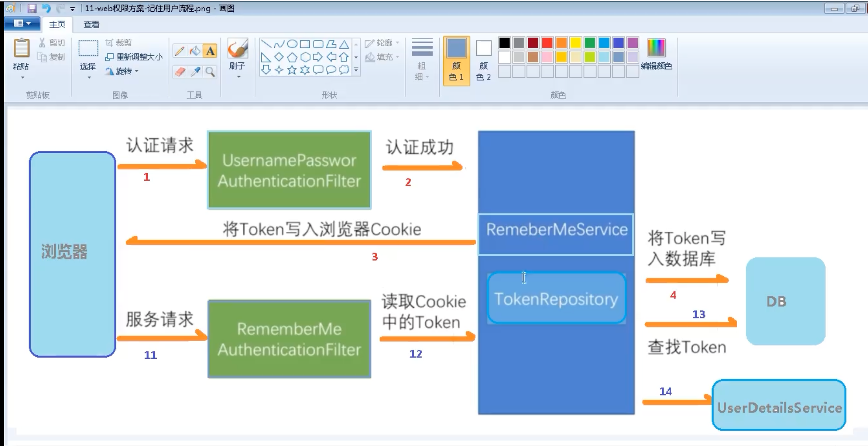This screenshot has width=868, height=446.
Task: Select the Text tool
Action: coord(210,51)
